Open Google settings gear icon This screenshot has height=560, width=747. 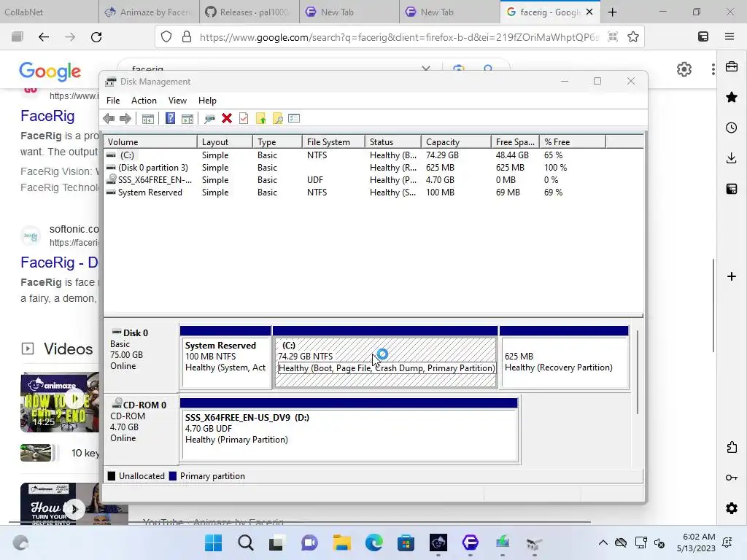(x=684, y=69)
